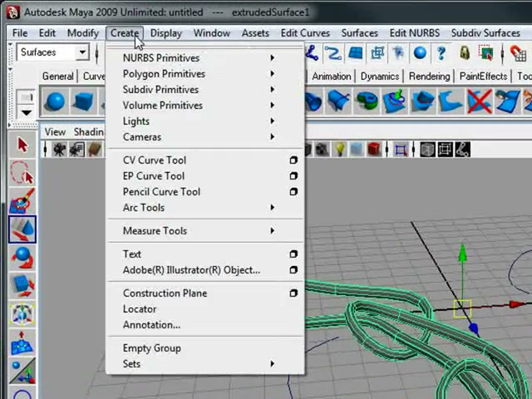Switch to the Rotate tool
532x399 pixels.
22,257
